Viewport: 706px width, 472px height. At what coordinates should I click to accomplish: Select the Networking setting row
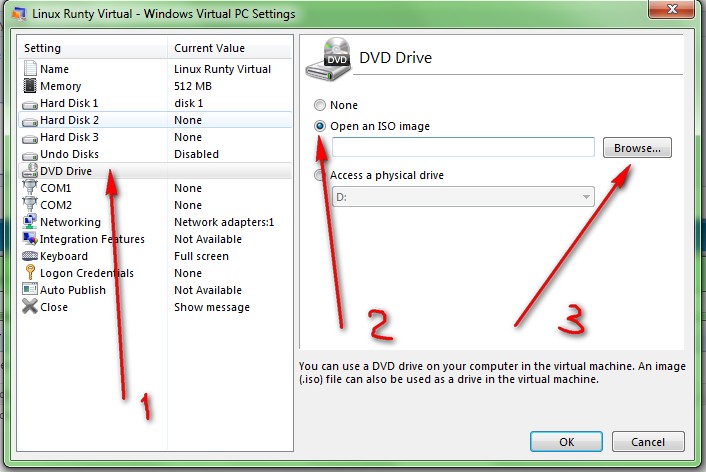155,222
